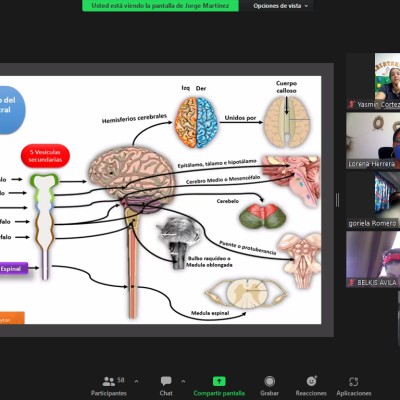Click the divider handle beside the shared screen
This screenshot has height=400, width=400.
[337, 200]
